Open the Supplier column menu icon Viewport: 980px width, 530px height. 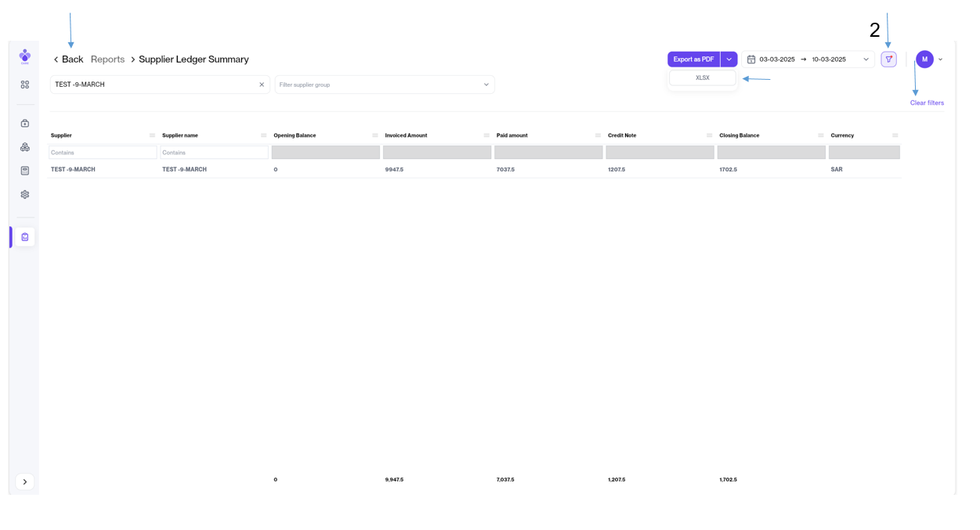[152, 135]
